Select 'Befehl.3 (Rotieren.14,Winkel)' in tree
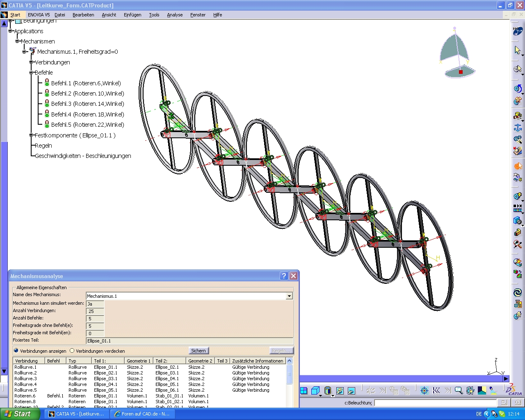Viewport: 525px width, 420px height. pos(87,104)
